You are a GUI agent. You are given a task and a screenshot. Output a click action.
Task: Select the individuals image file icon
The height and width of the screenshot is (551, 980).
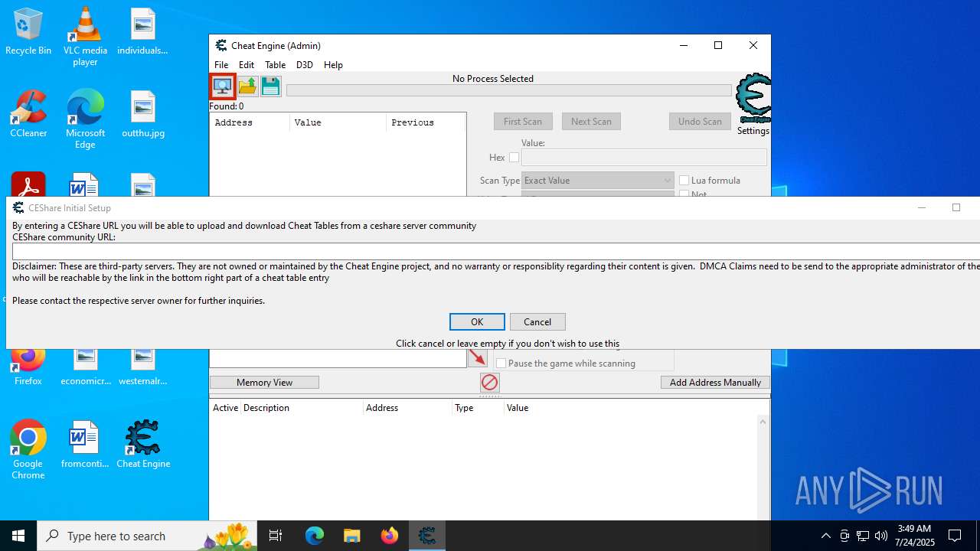(142, 31)
